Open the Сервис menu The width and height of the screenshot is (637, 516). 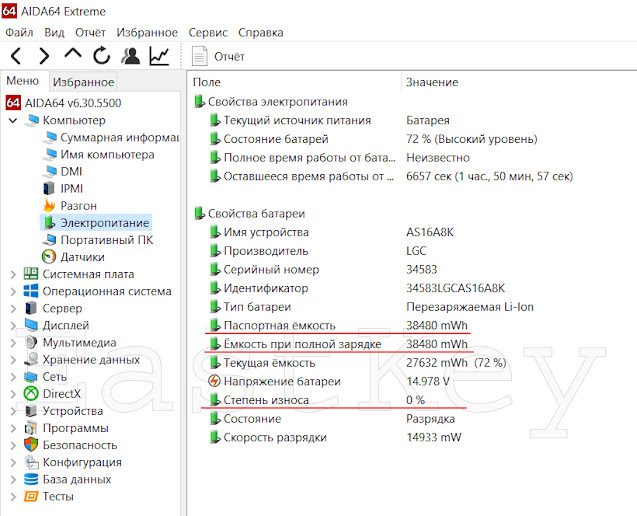coord(208,33)
